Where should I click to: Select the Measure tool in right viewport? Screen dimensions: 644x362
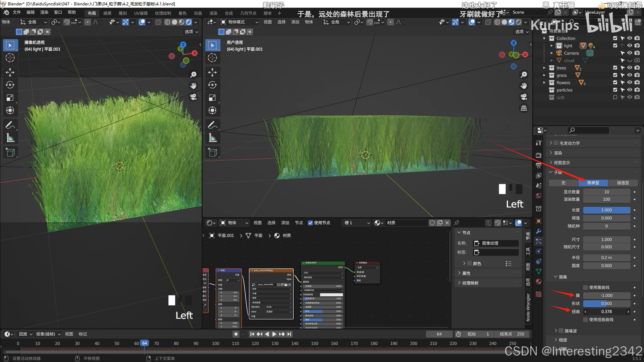point(212,138)
